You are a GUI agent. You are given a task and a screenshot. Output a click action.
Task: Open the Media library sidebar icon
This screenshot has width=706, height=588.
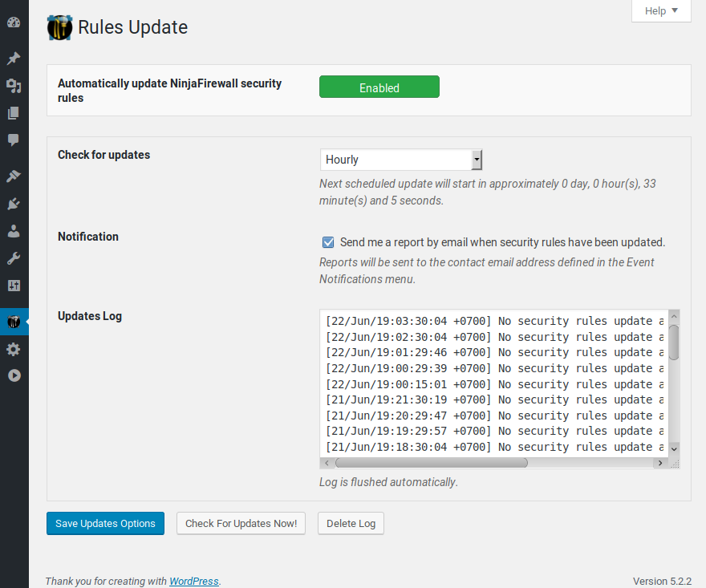point(14,86)
